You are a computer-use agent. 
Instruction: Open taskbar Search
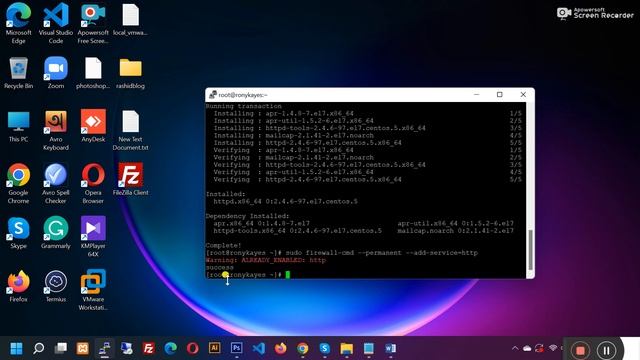click(x=38, y=349)
